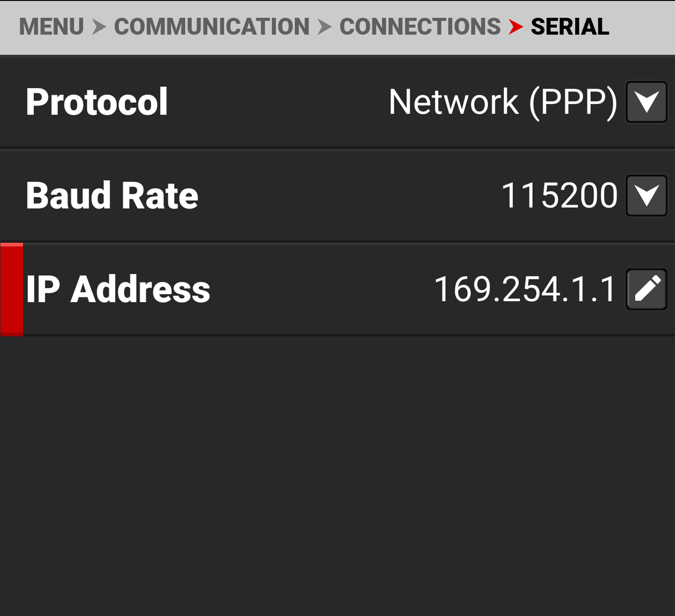Navigate to COMMUNICATION breadcrumb item
The width and height of the screenshot is (675, 616).
click(211, 27)
